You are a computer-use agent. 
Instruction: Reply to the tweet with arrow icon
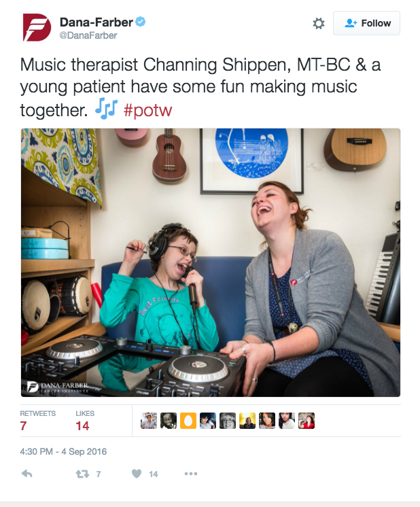point(27,474)
